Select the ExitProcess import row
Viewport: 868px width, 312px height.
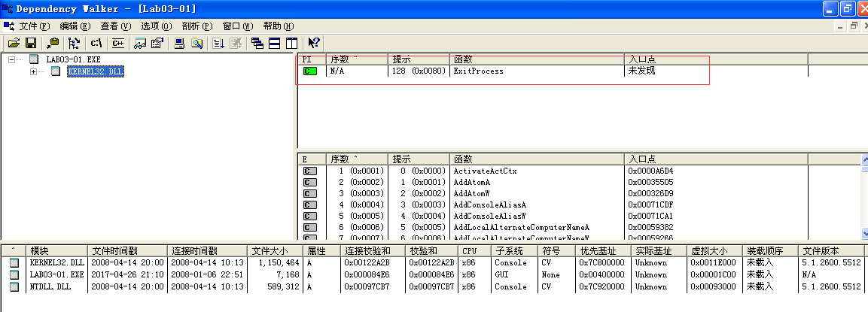pyautogui.click(x=478, y=71)
